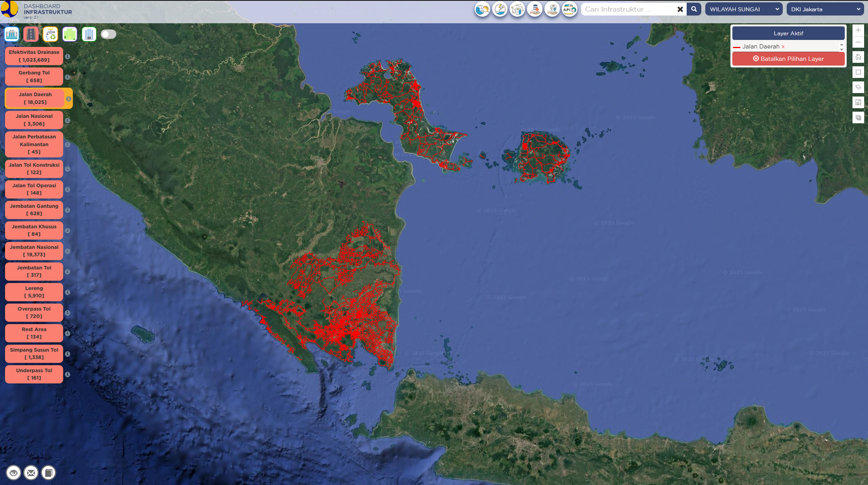
Task: Click the Layer Aktif list stepper arrows
Action: click(841, 47)
